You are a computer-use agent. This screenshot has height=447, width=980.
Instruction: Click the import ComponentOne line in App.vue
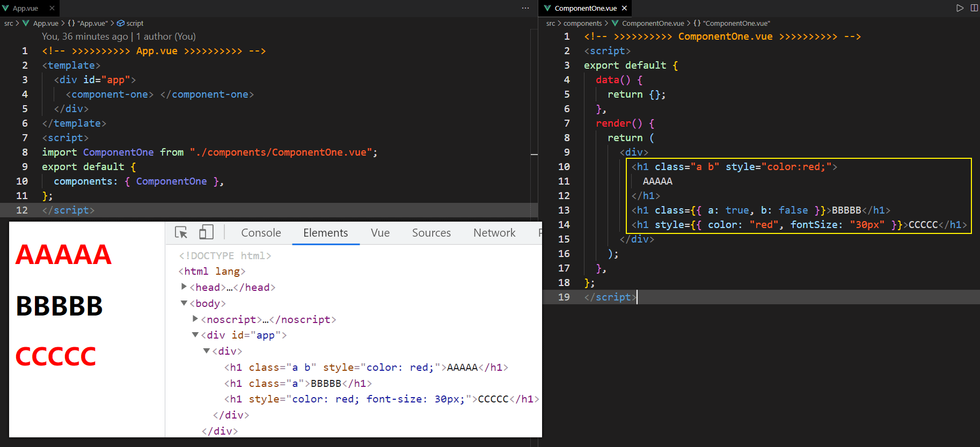[210, 152]
